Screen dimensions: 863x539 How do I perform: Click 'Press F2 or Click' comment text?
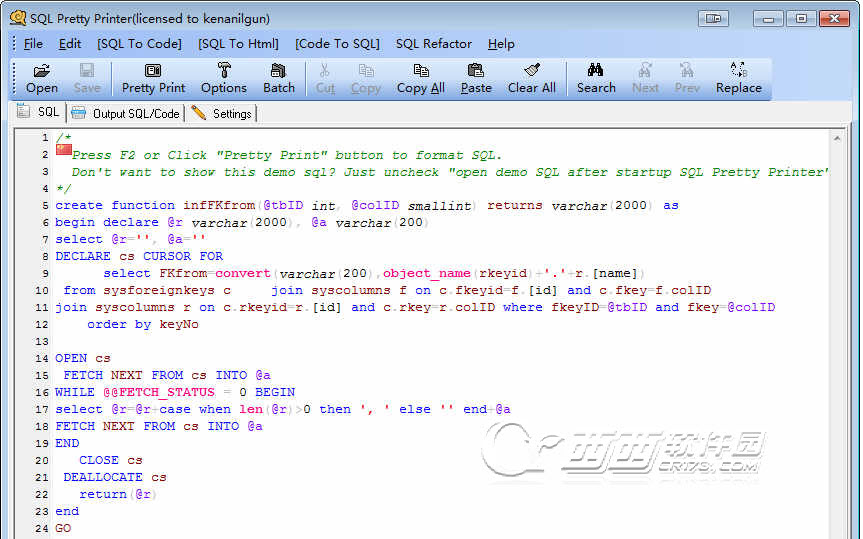point(139,155)
